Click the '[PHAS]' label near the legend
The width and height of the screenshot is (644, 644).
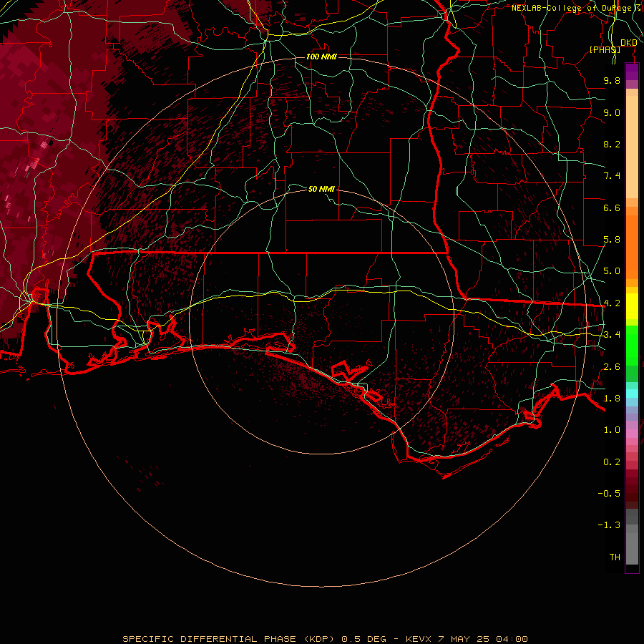tap(605, 49)
